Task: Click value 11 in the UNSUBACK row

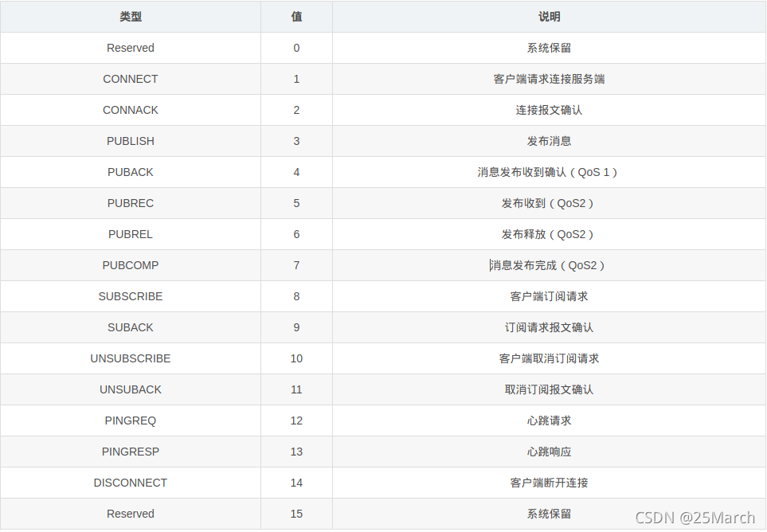Action: [x=296, y=389]
